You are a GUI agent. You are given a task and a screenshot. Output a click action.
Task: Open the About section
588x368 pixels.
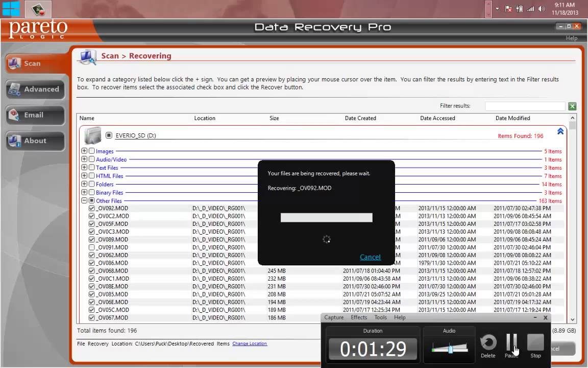point(35,141)
